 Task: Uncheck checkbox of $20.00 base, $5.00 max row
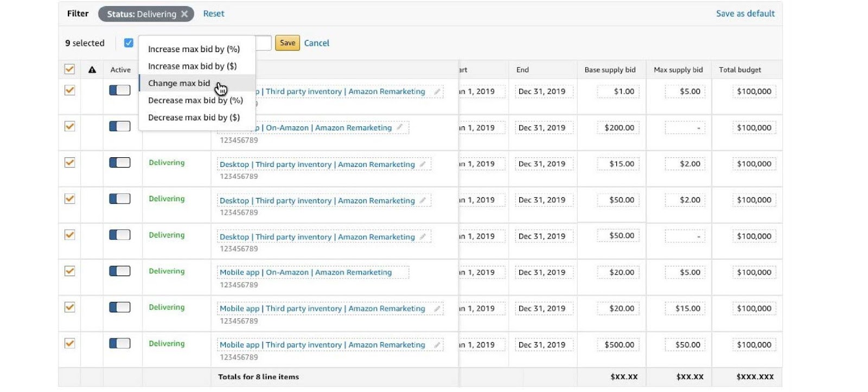(69, 271)
